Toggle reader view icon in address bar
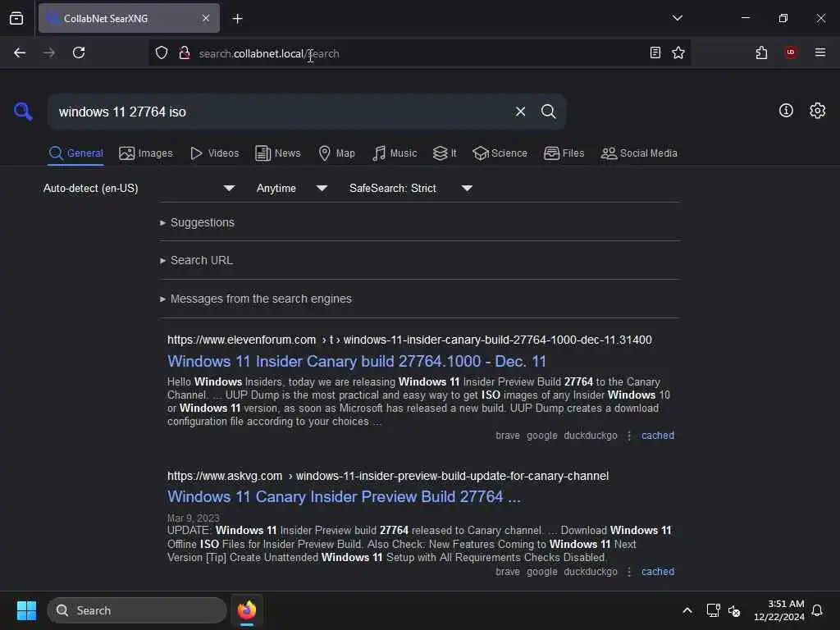The height and width of the screenshot is (630, 840). pyautogui.click(x=655, y=52)
